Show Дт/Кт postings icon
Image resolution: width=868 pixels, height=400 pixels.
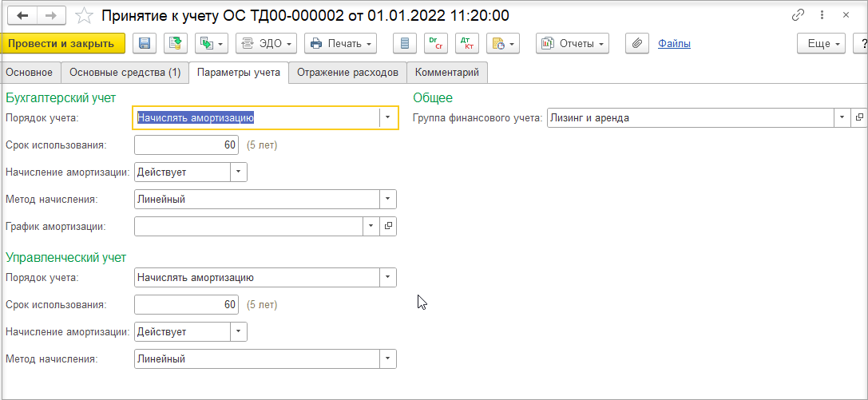[466, 44]
